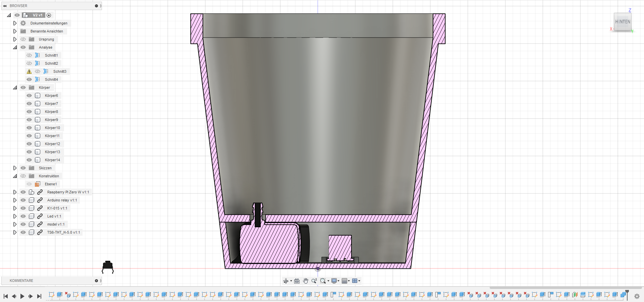Show the Schnitt1 section analysis
The width and height of the screenshot is (644, 302).
point(29,55)
